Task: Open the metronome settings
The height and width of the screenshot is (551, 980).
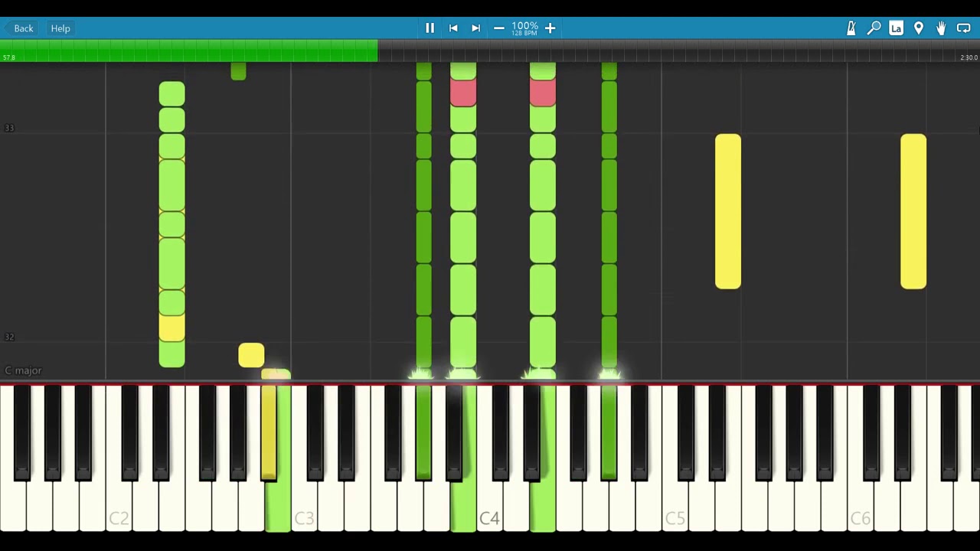Action: pyautogui.click(x=851, y=28)
